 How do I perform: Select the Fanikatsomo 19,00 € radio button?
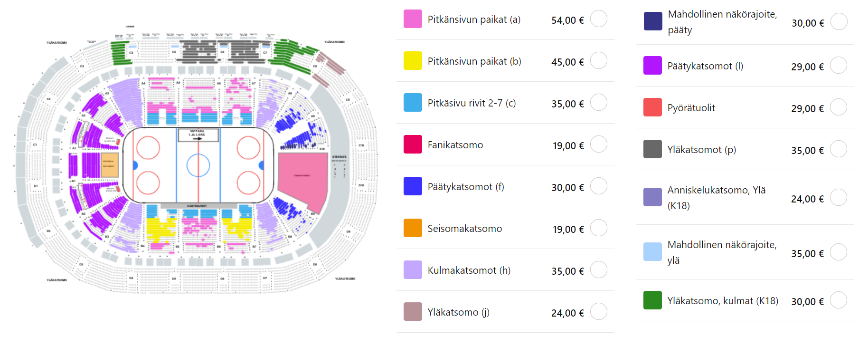(x=598, y=144)
